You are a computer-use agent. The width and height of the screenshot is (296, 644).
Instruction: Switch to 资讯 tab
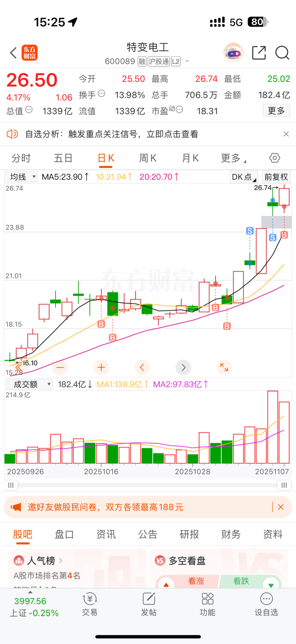click(x=106, y=534)
